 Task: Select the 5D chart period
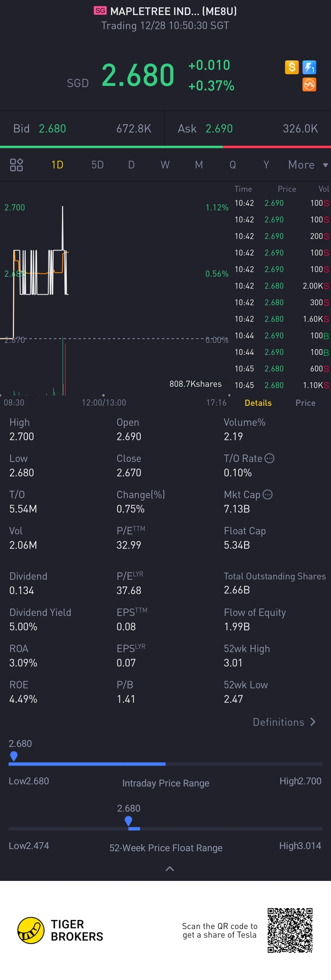98,165
